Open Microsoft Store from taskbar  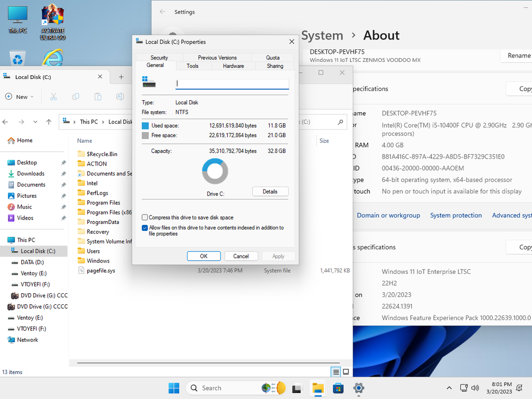[x=338, y=388]
